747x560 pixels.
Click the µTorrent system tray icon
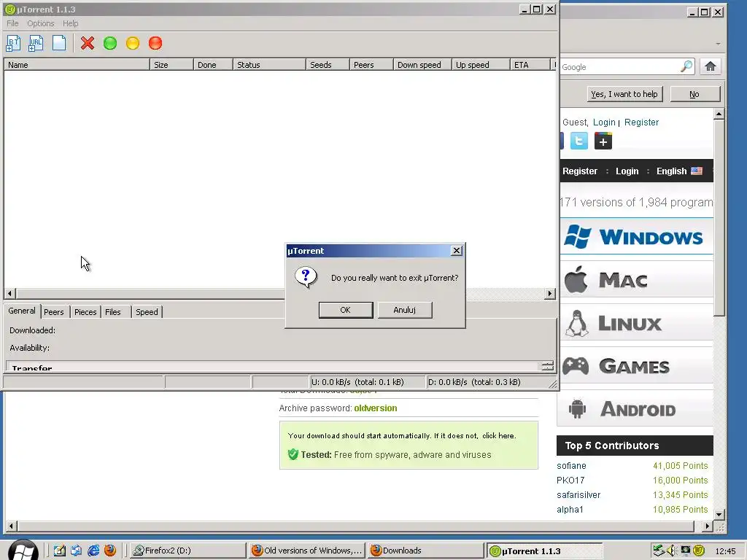(x=699, y=551)
